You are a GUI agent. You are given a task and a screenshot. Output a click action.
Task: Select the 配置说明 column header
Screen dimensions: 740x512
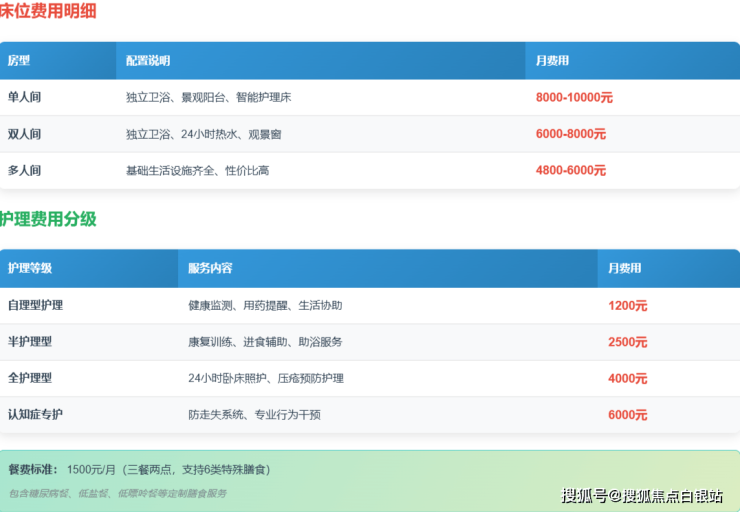pyautogui.click(x=148, y=61)
